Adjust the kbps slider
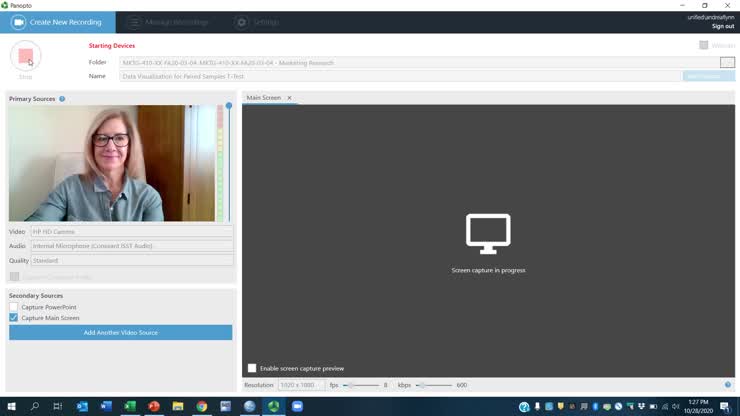Screen dimensions: 740x416 click(422, 385)
